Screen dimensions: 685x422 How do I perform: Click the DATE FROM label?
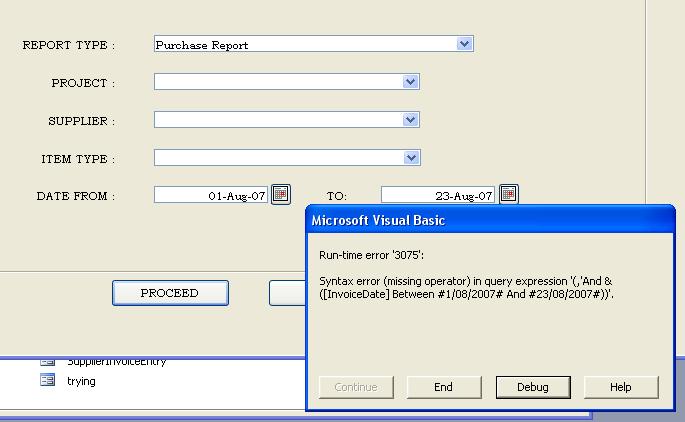pyautogui.click(x=76, y=196)
